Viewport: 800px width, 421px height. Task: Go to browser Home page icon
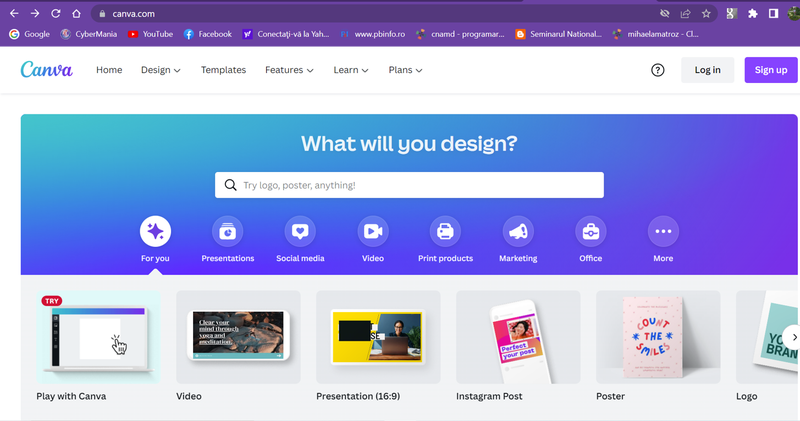click(76, 14)
